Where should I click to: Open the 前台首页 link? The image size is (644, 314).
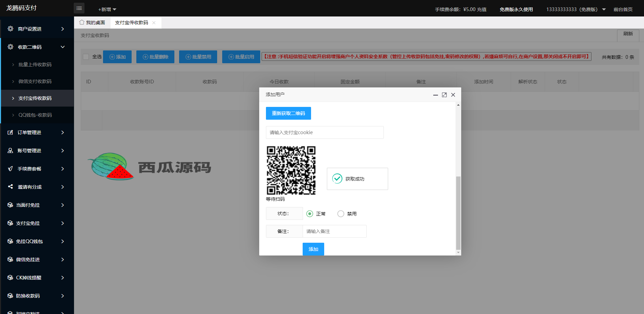click(623, 9)
